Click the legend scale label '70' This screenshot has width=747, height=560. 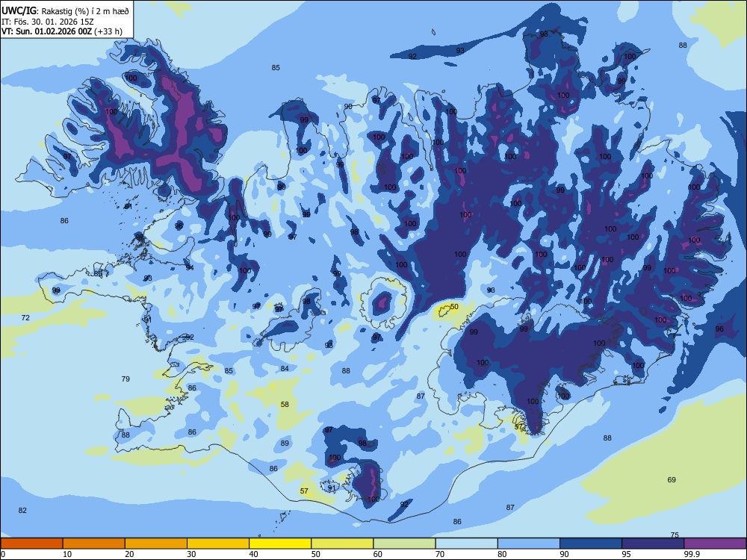440,554
